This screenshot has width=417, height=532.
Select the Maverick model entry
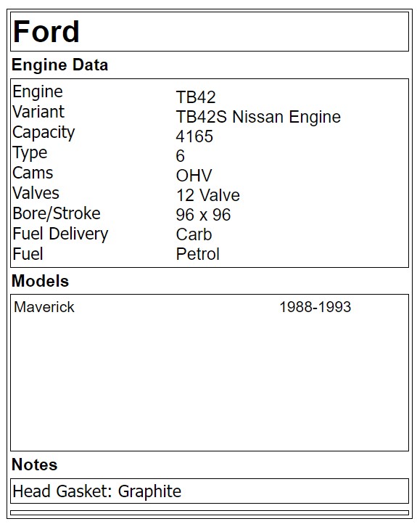click(x=44, y=307)
